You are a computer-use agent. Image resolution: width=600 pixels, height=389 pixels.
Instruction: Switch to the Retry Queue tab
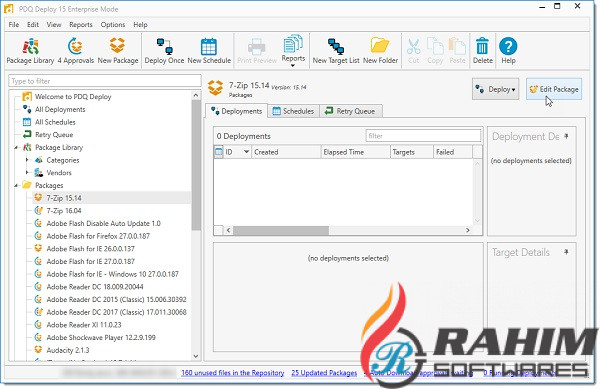tap(350, 111)
